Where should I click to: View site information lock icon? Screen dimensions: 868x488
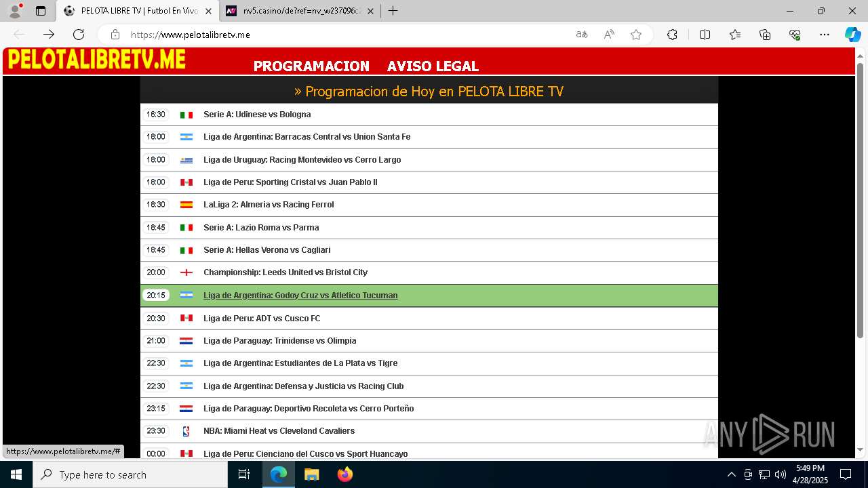click(x=115, y=35)
